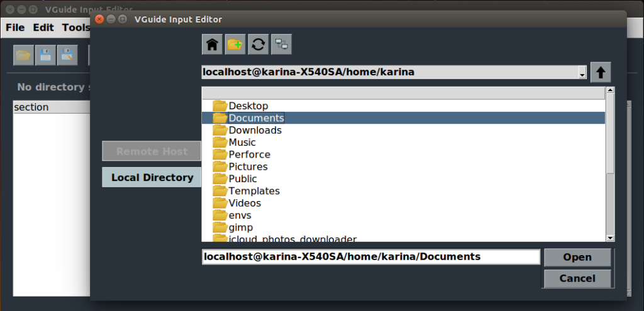The width and height of the screenshot is (644, 311).
Task: Open Edit menu in main window
Action: click(43, 28)
